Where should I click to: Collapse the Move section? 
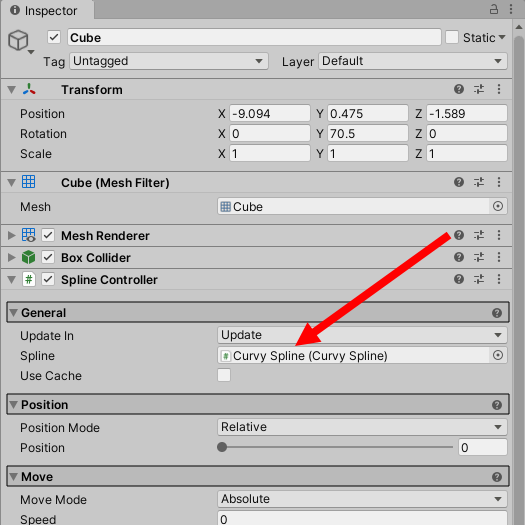point(13,477)
